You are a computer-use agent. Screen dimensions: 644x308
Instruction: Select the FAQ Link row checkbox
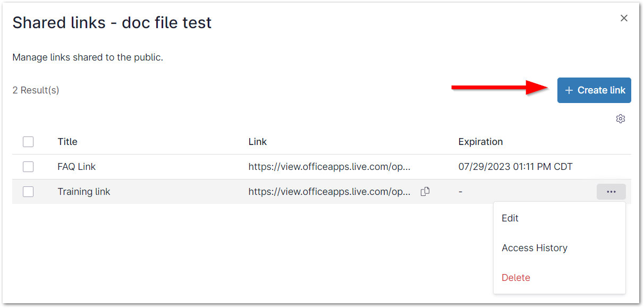tap(28, 166)
